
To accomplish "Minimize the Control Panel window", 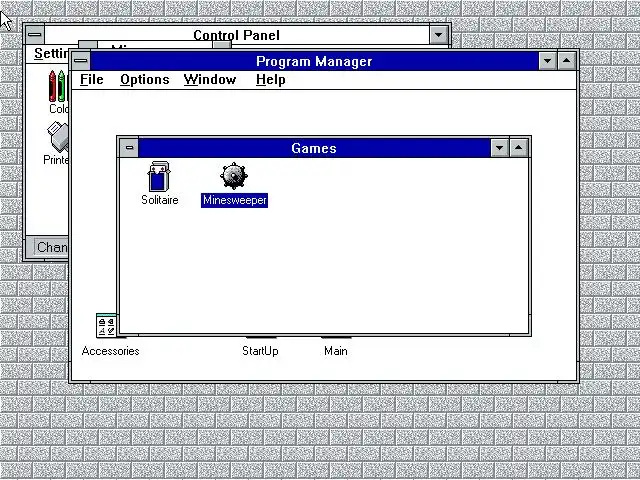I will pos(439,35).
